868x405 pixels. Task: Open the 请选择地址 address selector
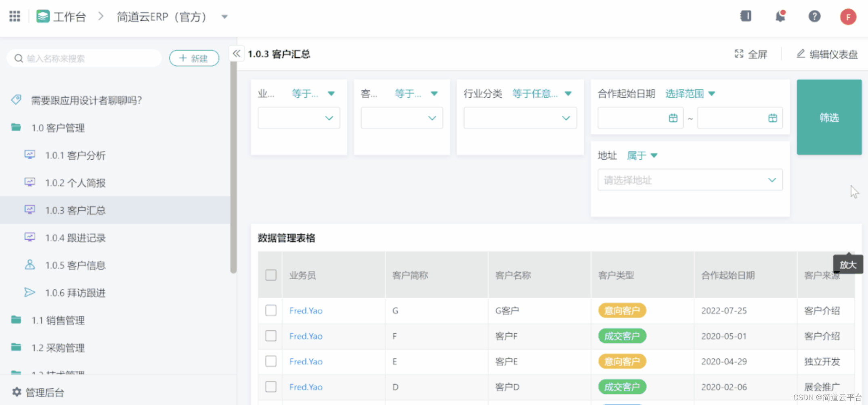point(690,180)
